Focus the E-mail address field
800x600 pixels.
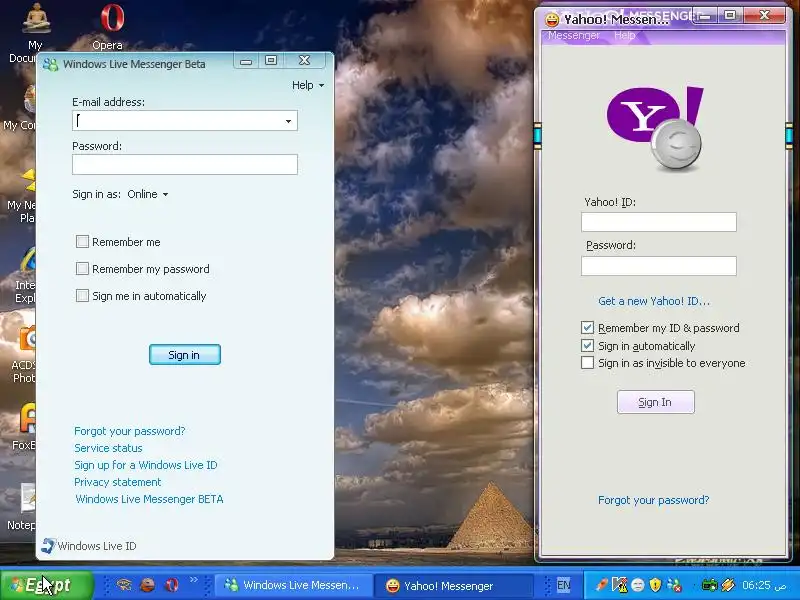pos(185,121)
